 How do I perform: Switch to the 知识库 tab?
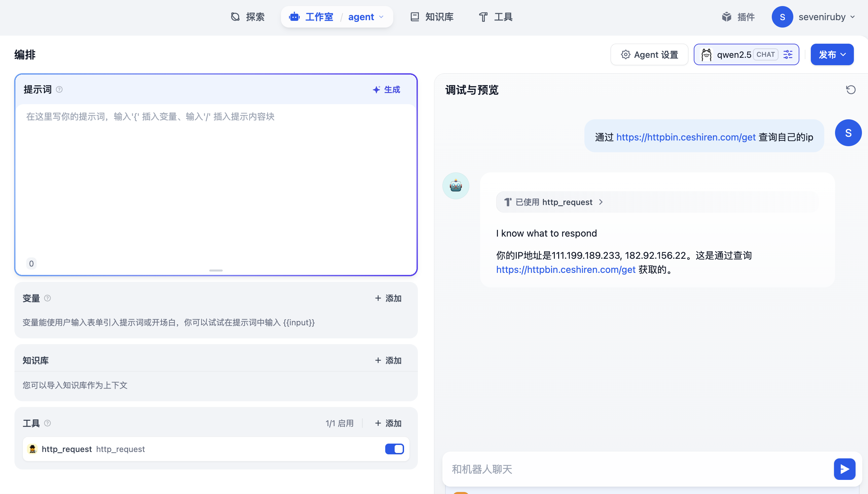(432, 16)
